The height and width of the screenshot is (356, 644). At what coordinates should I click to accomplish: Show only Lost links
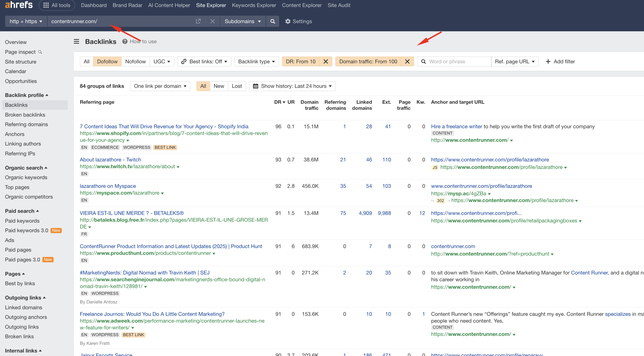(237, 86)
